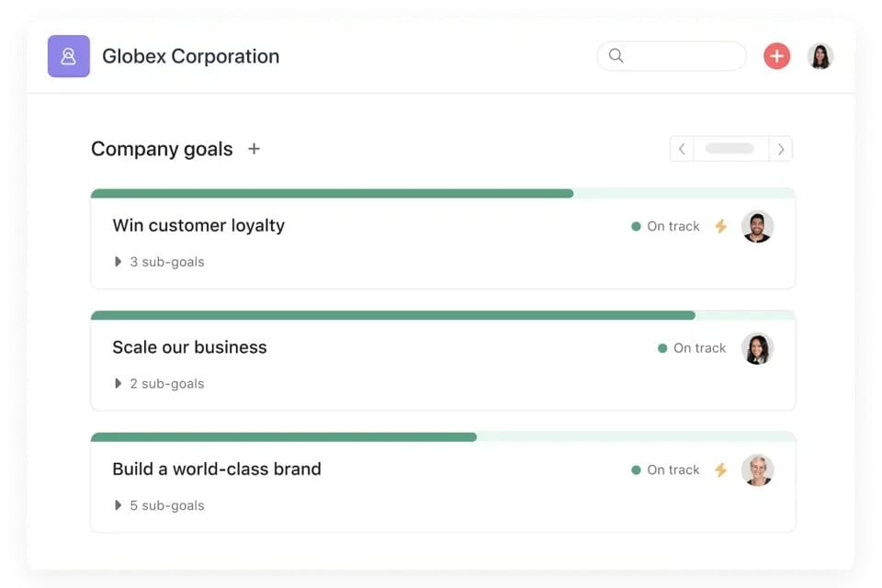Go to next period with right chevron
The width and height of the screenshot is (882, 588).
[x=781, y=149]
